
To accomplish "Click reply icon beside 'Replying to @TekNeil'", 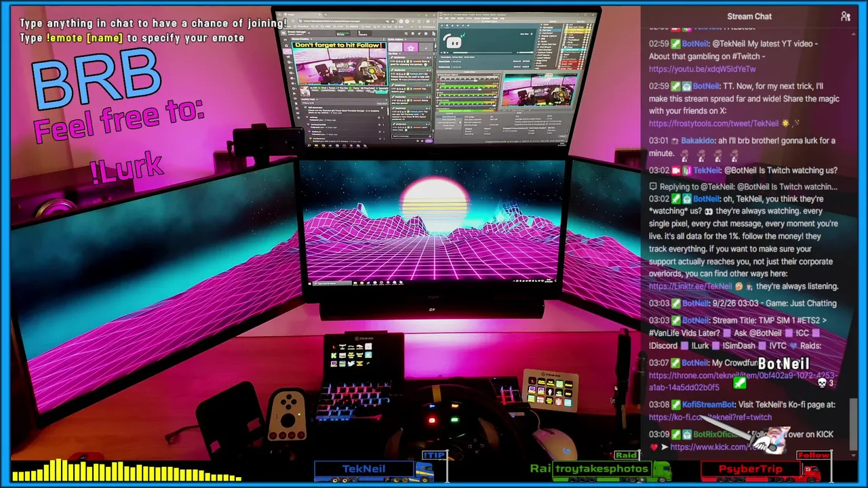I will (653, 186).
